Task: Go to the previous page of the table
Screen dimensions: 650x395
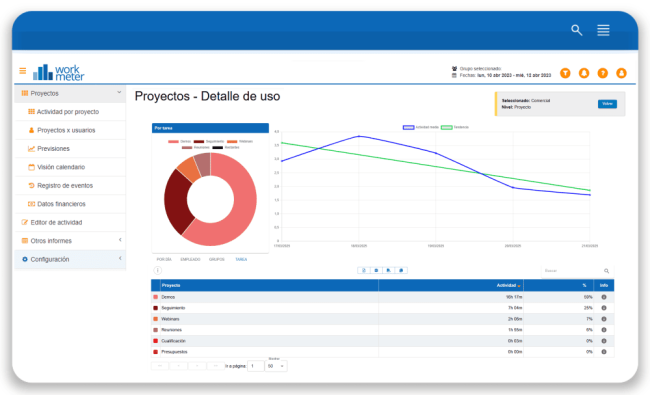Action: (x=179, y=366)
